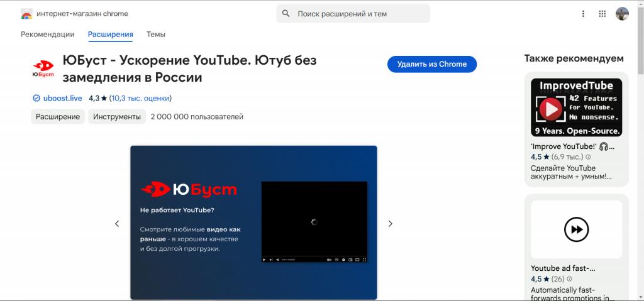Open the three-dot more options menu

583,14
